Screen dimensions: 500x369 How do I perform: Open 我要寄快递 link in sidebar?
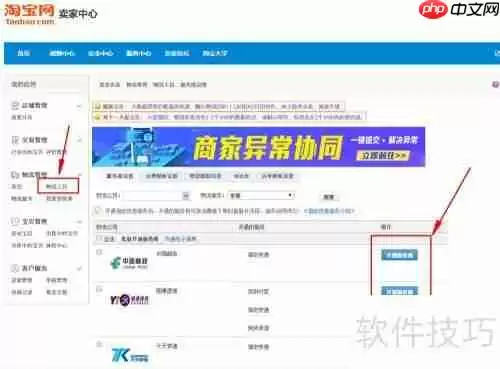coord(59,199)
